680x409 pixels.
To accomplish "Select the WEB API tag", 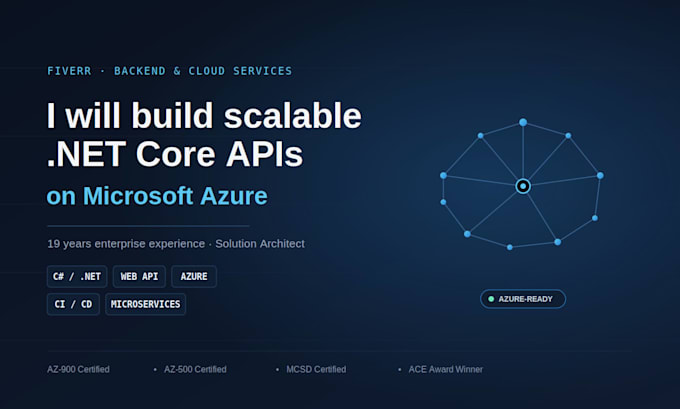I will pyautogui.click(x=139, y=276).
